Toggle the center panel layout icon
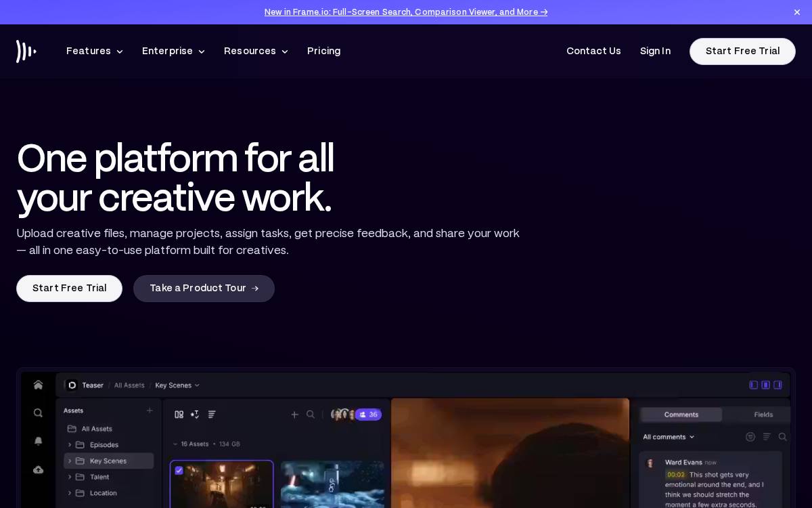Screen dimensions: 812x508 (765, 385)
